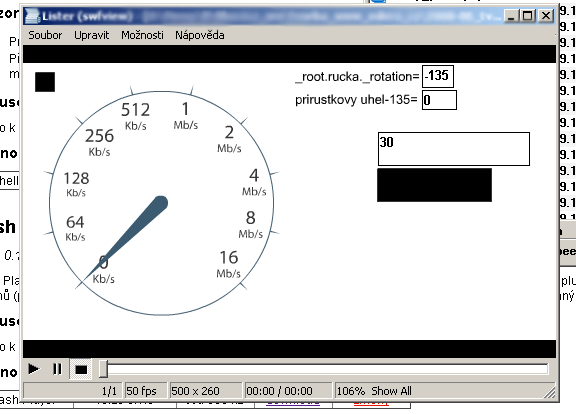Screen dimensions: 576x414
Task: Pause the SWF movie playback
Action: 57,369
